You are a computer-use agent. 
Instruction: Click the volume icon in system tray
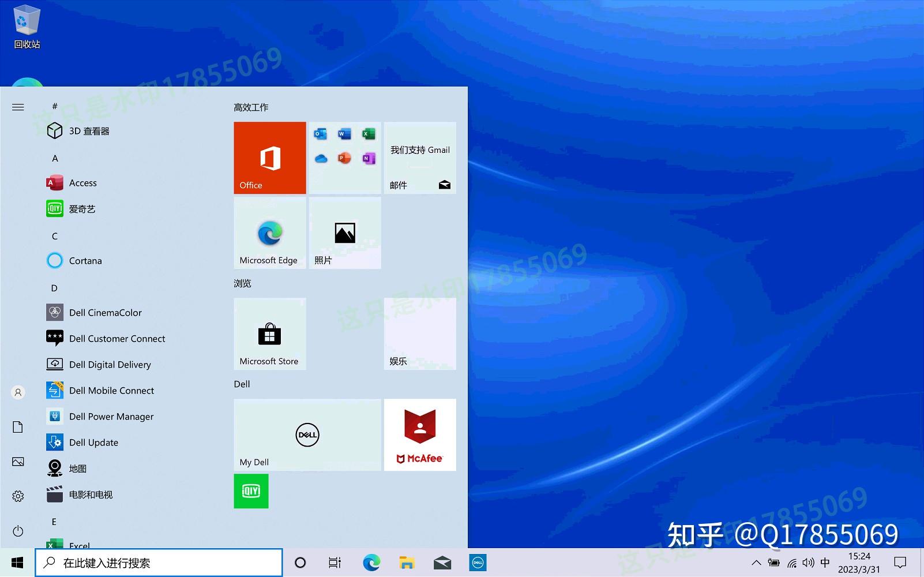point(809,563)
